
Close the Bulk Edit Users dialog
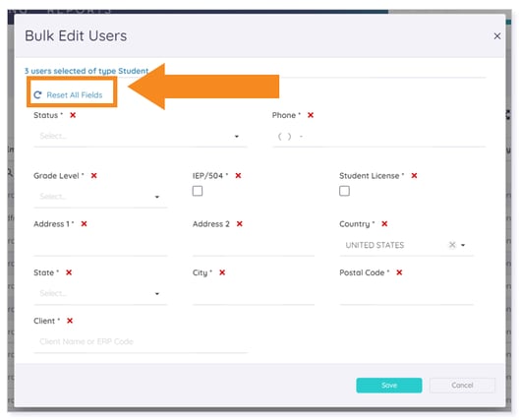point(497,36)
